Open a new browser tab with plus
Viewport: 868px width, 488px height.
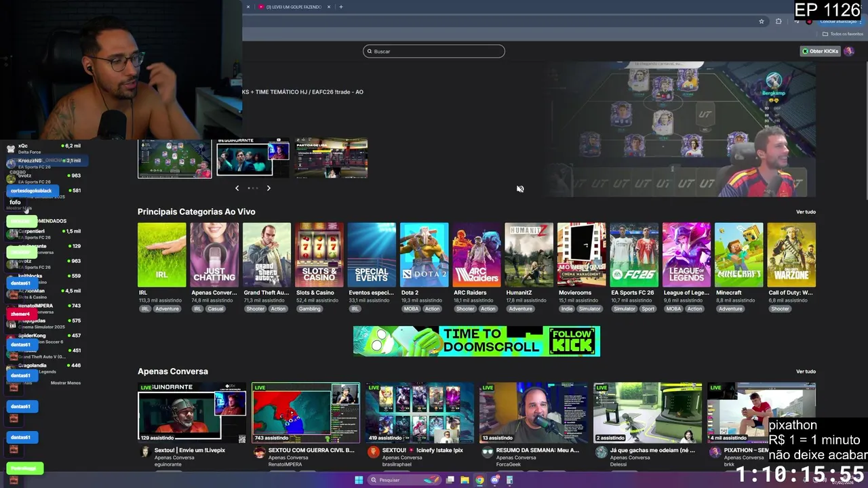click(x=340, y=7)
